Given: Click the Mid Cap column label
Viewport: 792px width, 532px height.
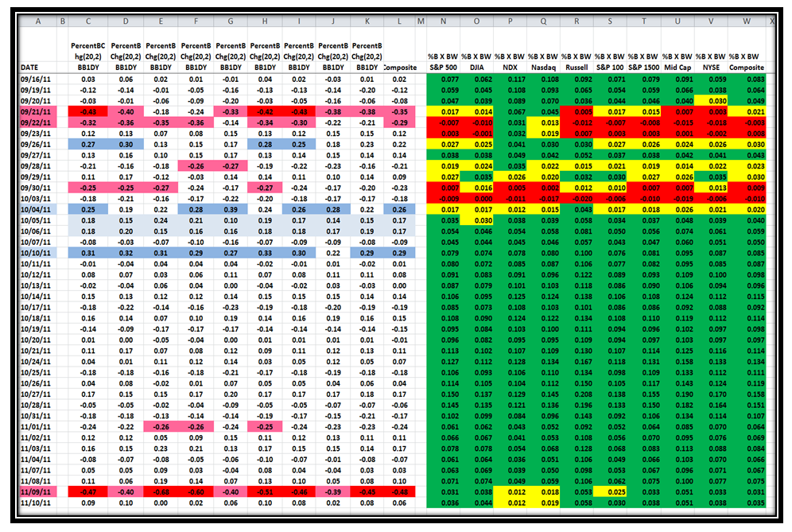Looking at the screenshot, I should coord(677,68).
